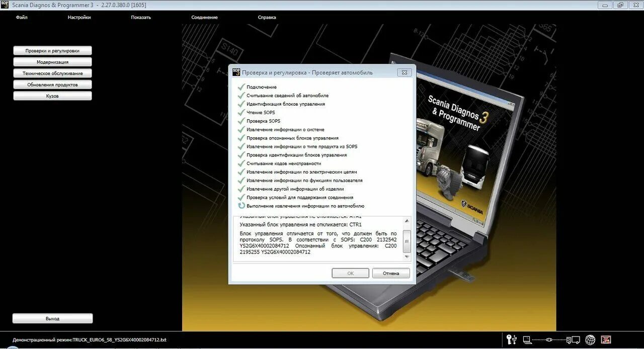This screenshot has height=349, width=644.
Task: Click text Извлечение информации по функциям пользователя
Action: [304, 180]
